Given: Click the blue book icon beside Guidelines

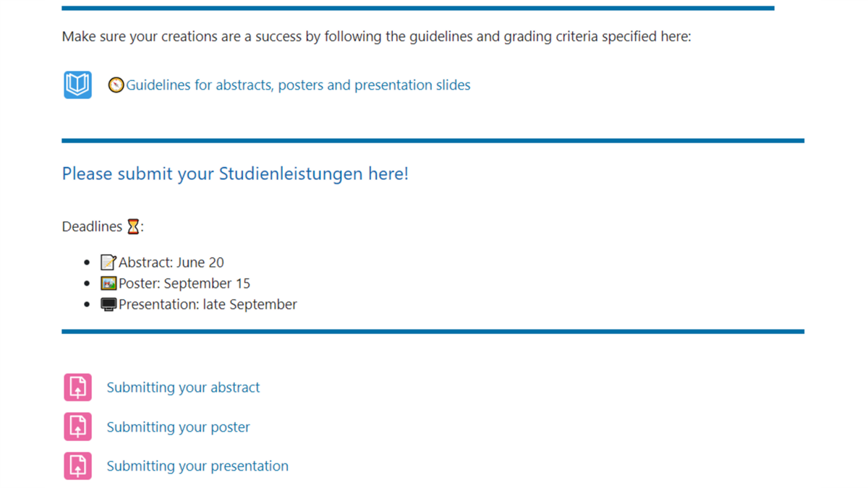Looking at the screenshot, I should [77, 85].
